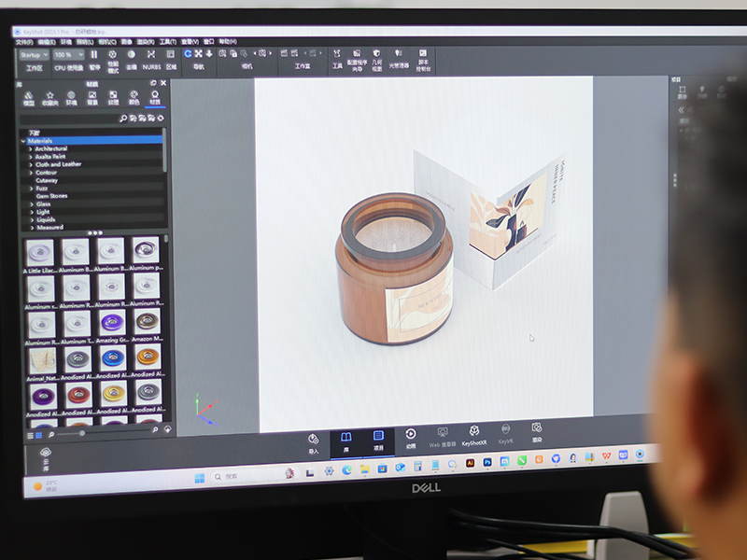Click the library search field
747x560 pixels.
(73, 119)
